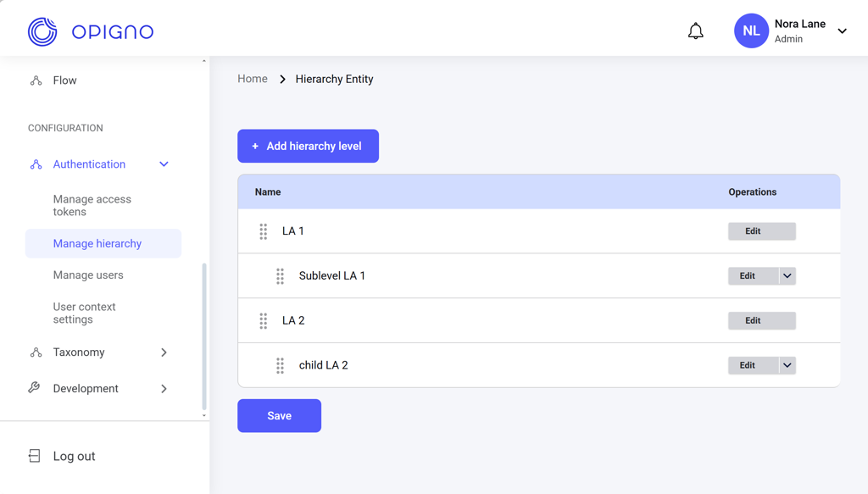Expand the Development menu section

[164, 389]
